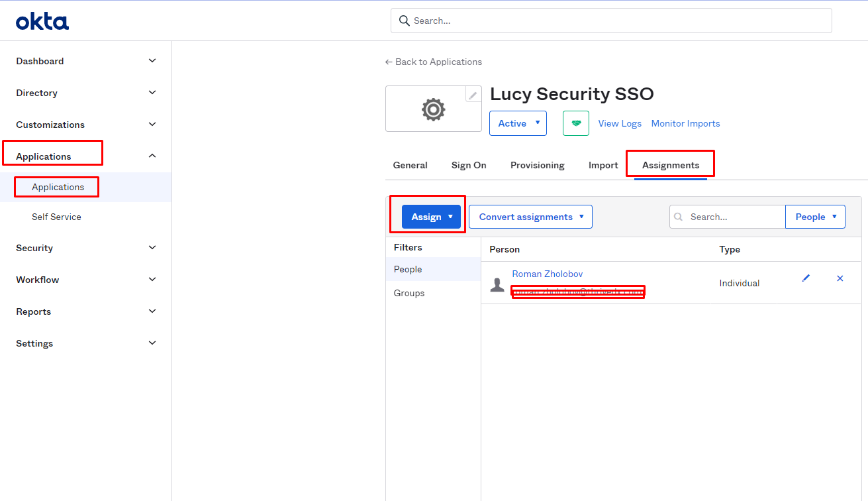Screen dimensions: 868x501
Task: Click Settings in the sidebar
Action: (x=34, y=343)
